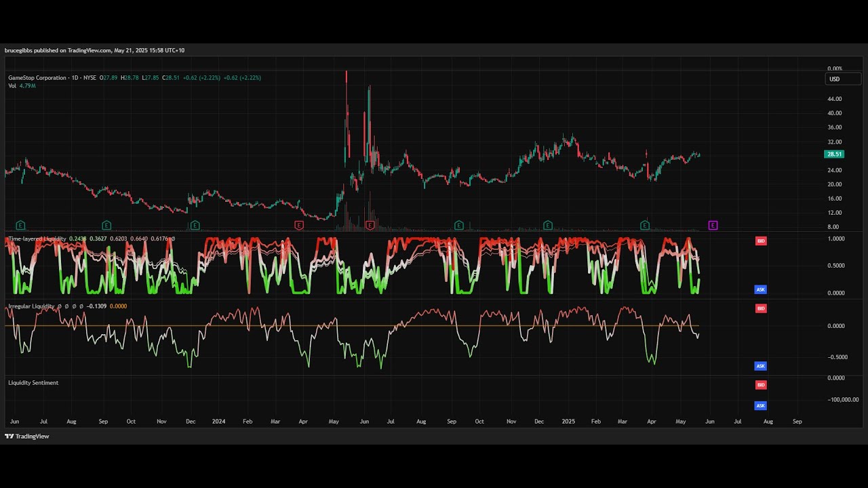Screen dimensions: 868x488
Task: Click the 44.00 price scale label
Action: pyautogui.click(x=834, y=99)
